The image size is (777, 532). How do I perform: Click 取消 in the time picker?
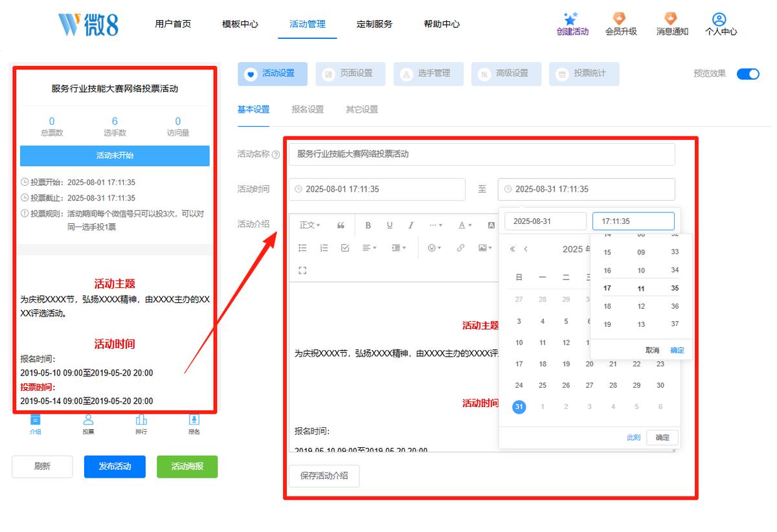[652, 350]
